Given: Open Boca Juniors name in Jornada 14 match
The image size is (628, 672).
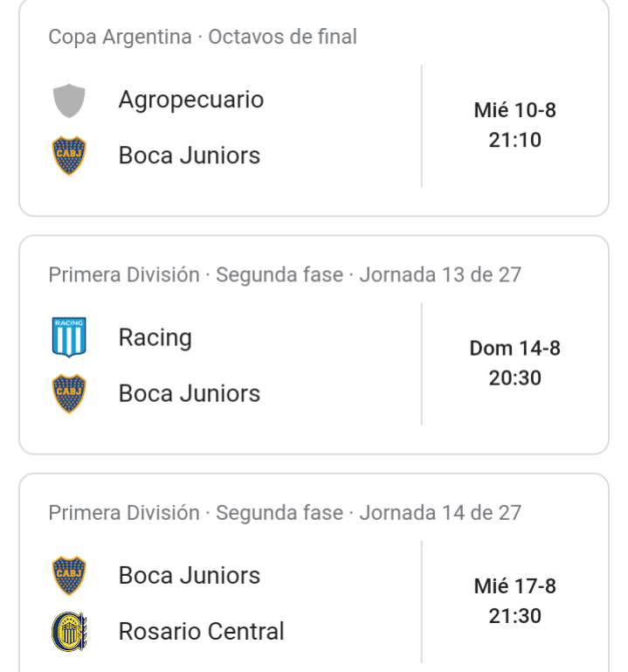Looking at the screenshot, I should pyautogui.click(x=190, y=575).
